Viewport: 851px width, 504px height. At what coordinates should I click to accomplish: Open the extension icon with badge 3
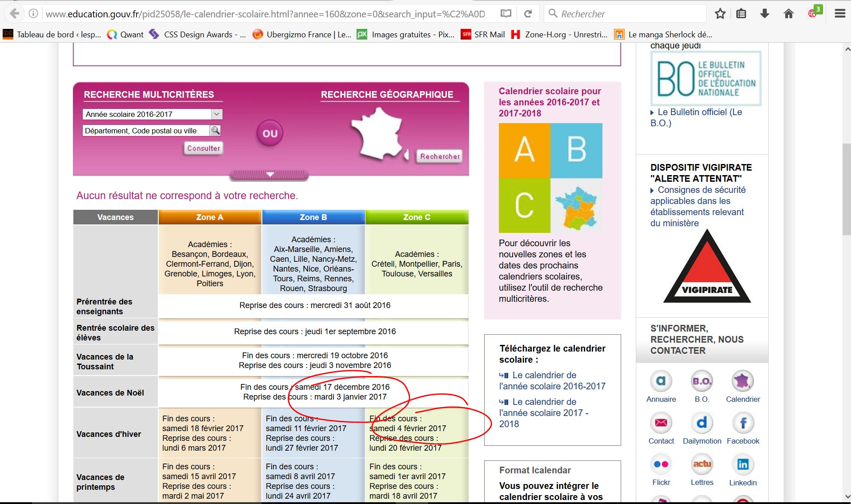click(x=814, y=12)
